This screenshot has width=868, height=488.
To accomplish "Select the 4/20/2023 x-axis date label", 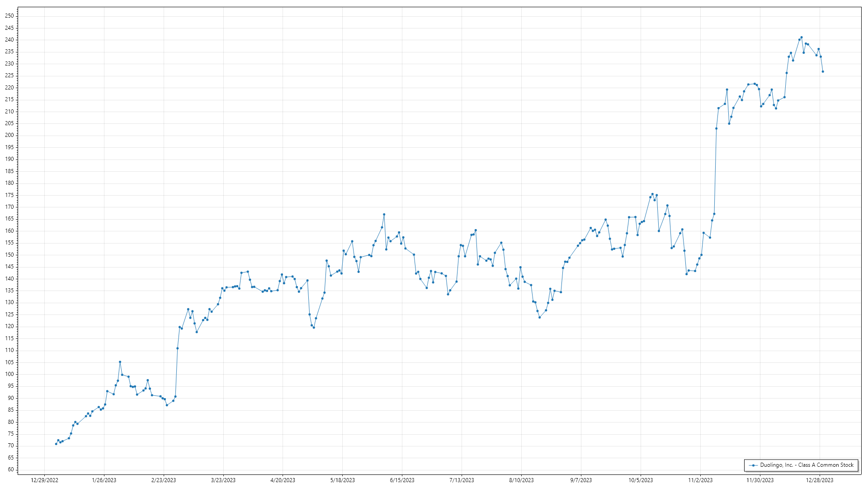I will (x=283, y=480).
